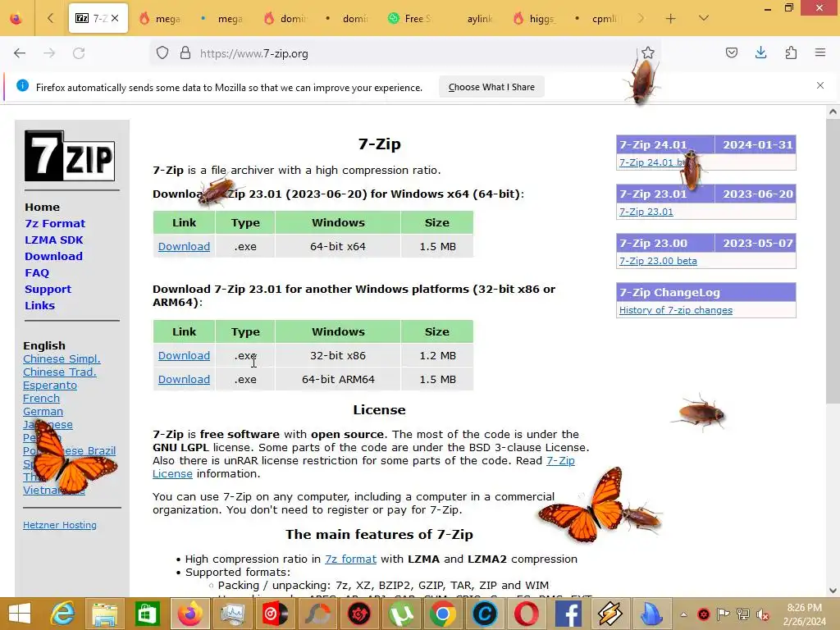Switch language to German
Viewport: 840px width, 630px height.
pyautogui.click(x=43, y=412)
